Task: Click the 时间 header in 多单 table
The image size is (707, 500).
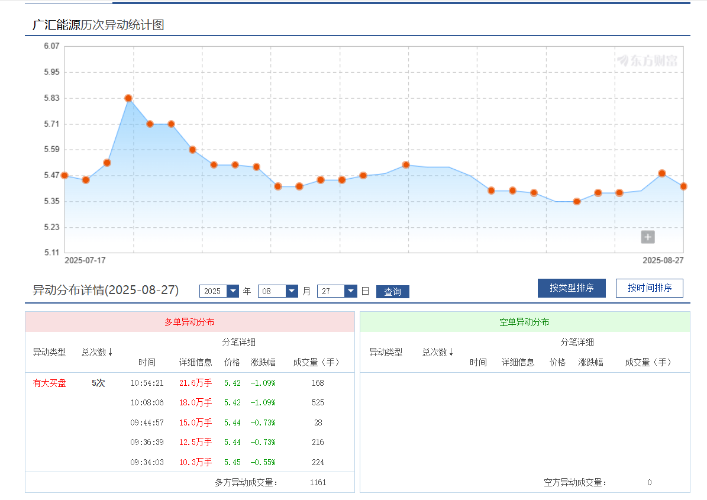Action: [147, 362]
